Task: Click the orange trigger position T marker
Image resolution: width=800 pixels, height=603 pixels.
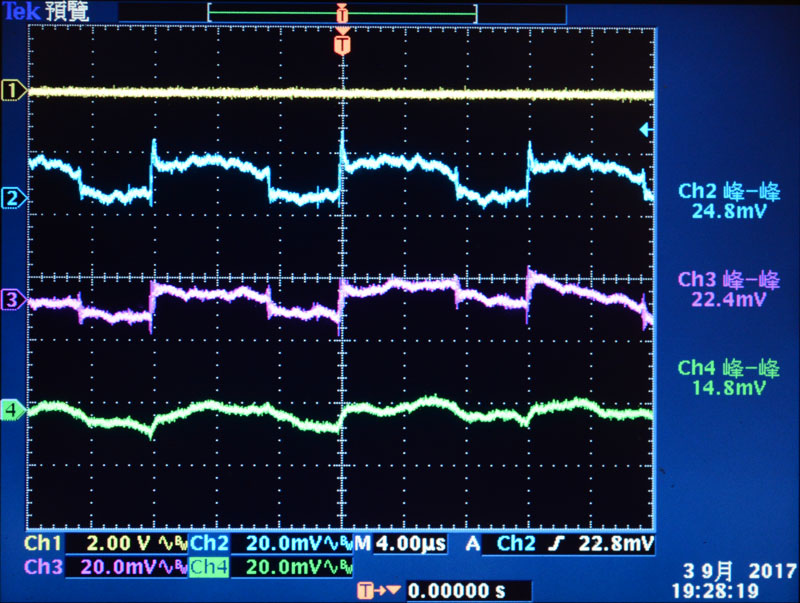Action: 342,44
